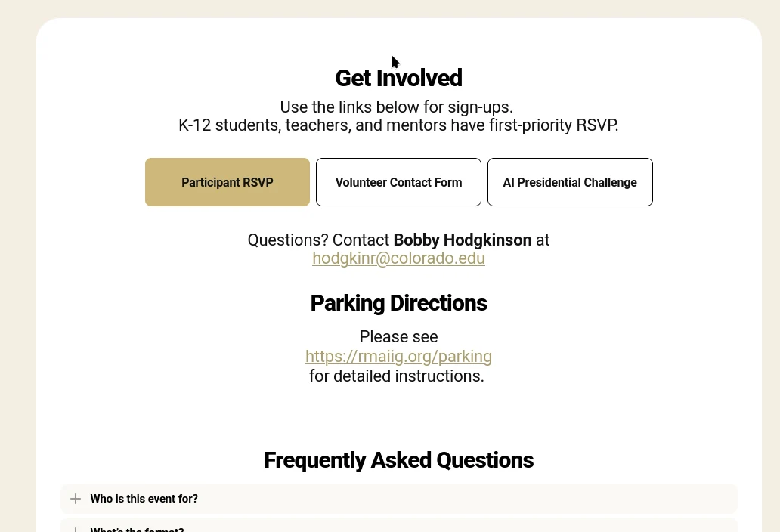Screen dimensions: 780x532
Task: Click the 'for detailed instructions.' text
Action: 396,376
